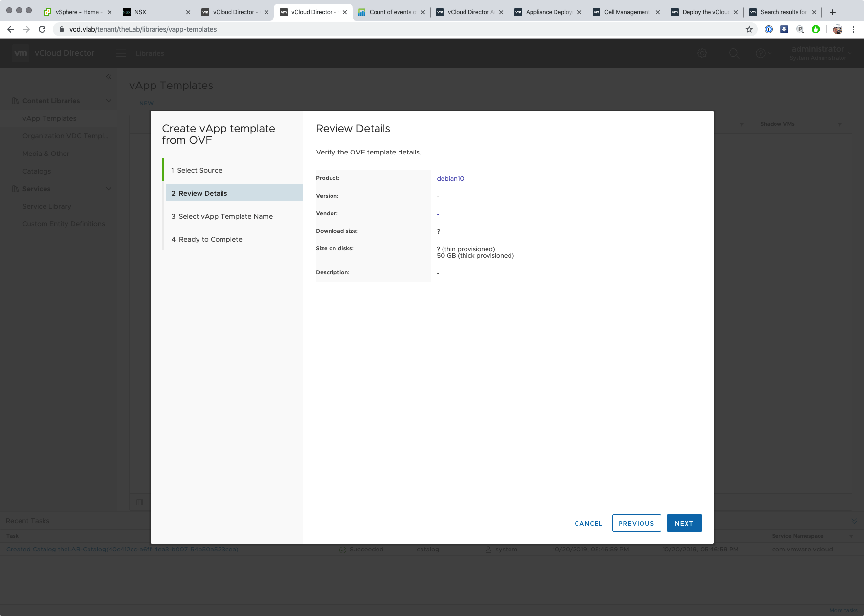This screenshot has width=864, height=616.
Task: Reload the page using browser refresh icon
Action: pyautogui.click(x=42, y=29)
